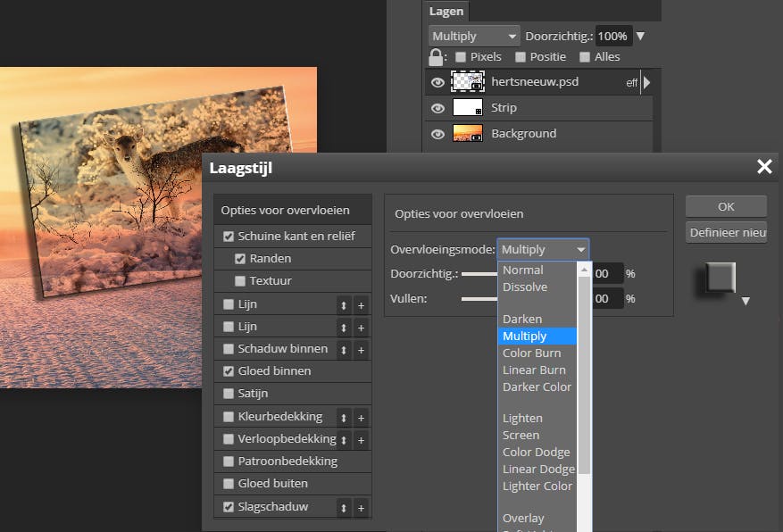Open style preset picker arrow below preview

coord(746,302)
